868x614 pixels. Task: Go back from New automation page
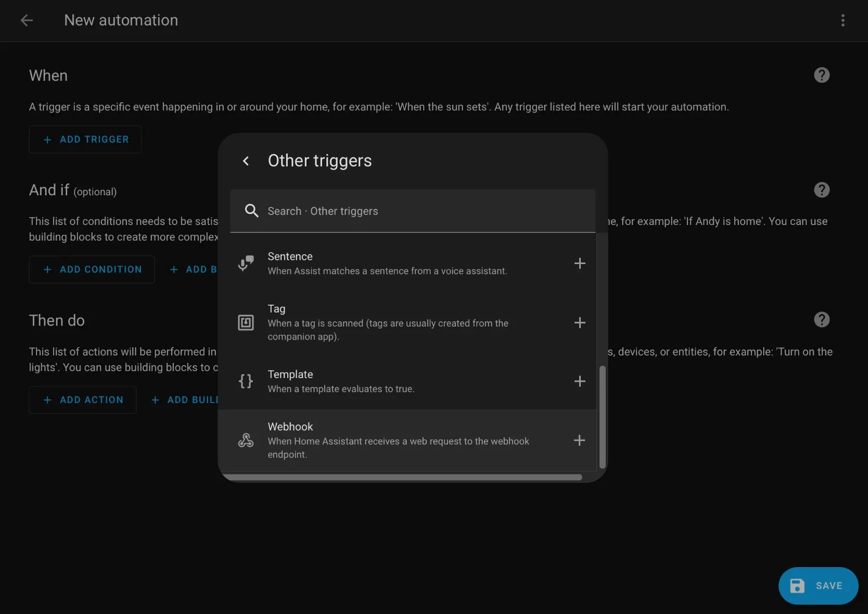pos(27,20)
